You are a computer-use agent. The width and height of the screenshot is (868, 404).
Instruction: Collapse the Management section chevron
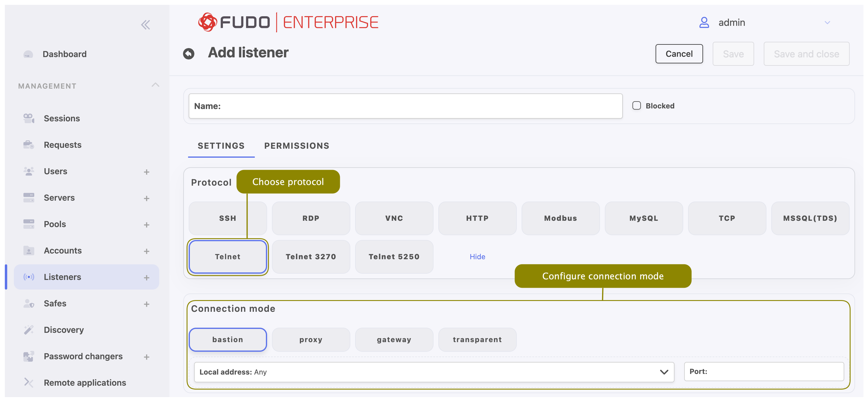tap(155, 85)
